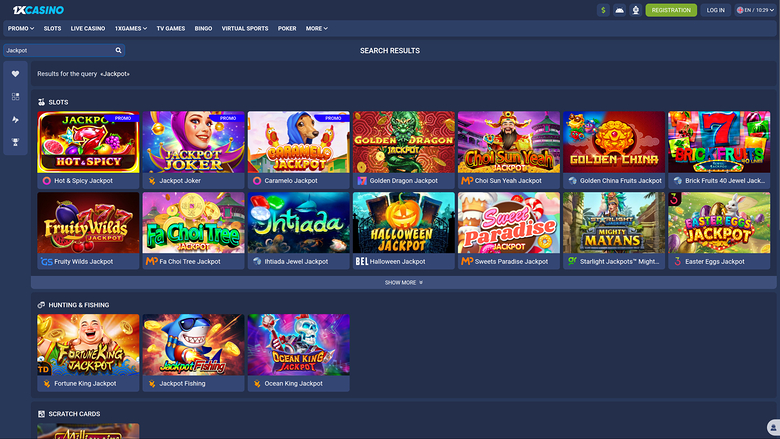Click the Slots section cherry icon
The height and width of the screenshot is (439, 780).
pos(41,102)
